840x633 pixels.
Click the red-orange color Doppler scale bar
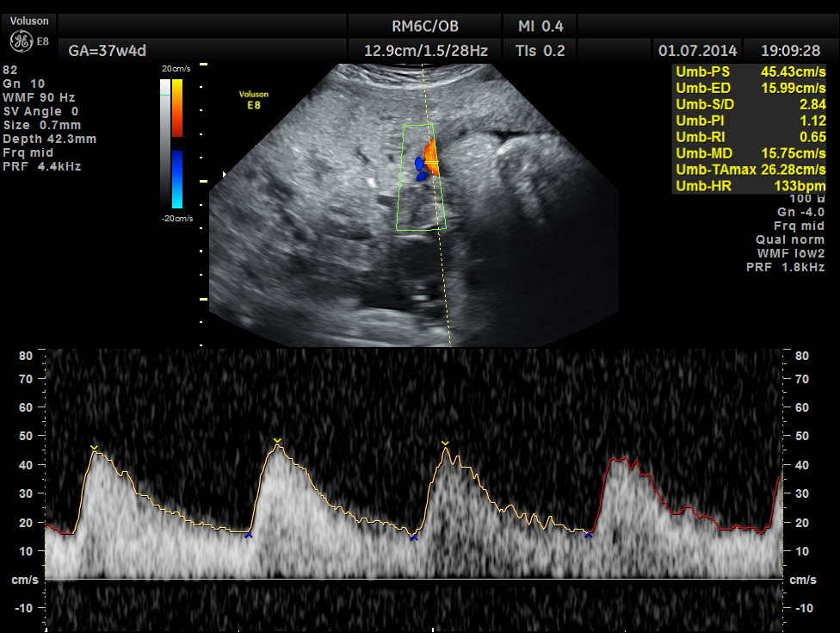coord(176,108)
